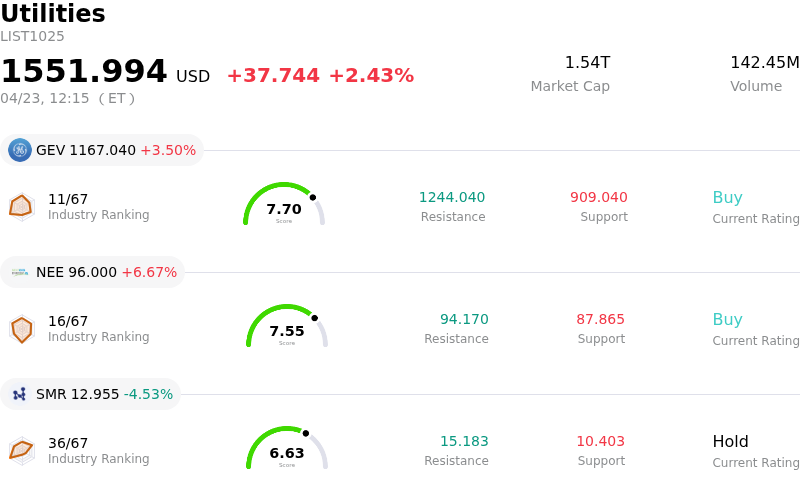Open SMR industry ranking radar icon

21,450
